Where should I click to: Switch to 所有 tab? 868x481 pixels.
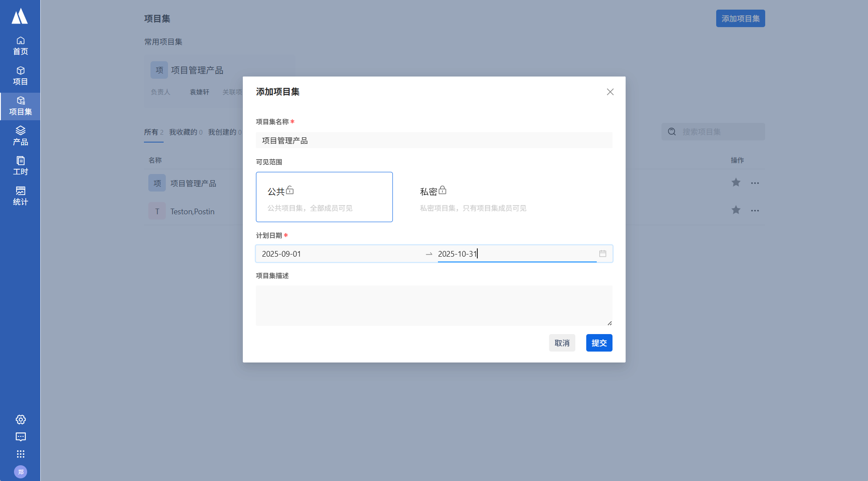(153, 132)
